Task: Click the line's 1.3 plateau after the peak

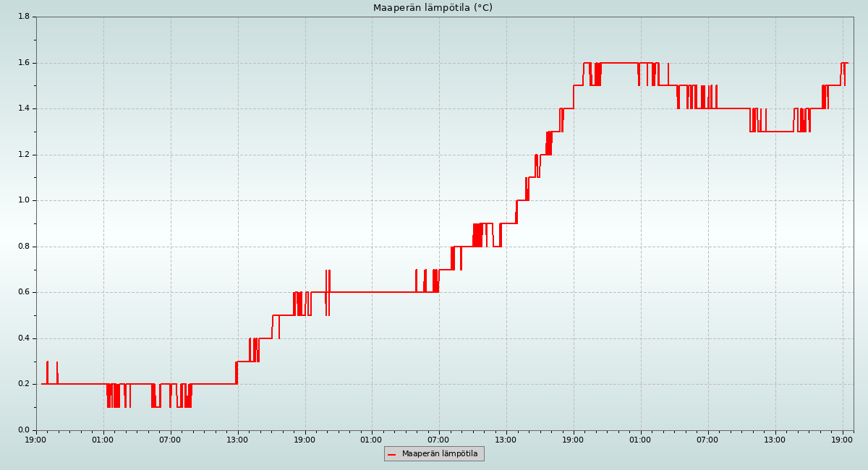Action: (780, 132)
